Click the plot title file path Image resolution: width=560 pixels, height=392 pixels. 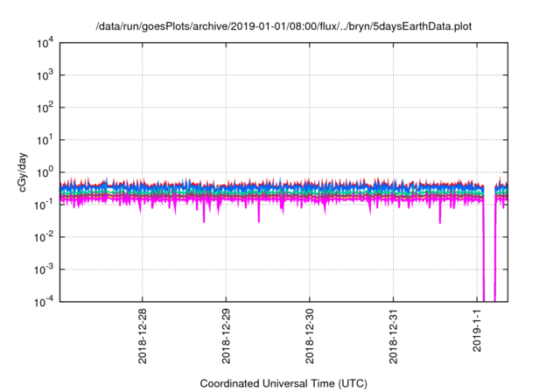point(283,27)
